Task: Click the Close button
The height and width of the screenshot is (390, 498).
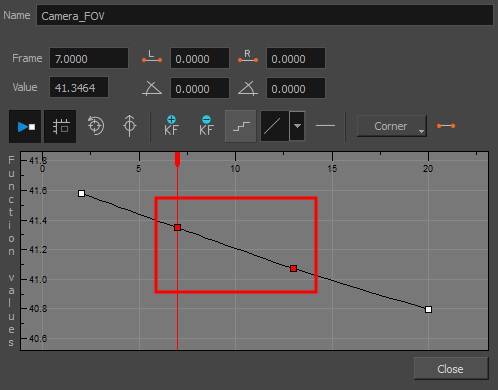Action: tap(451, 369)
